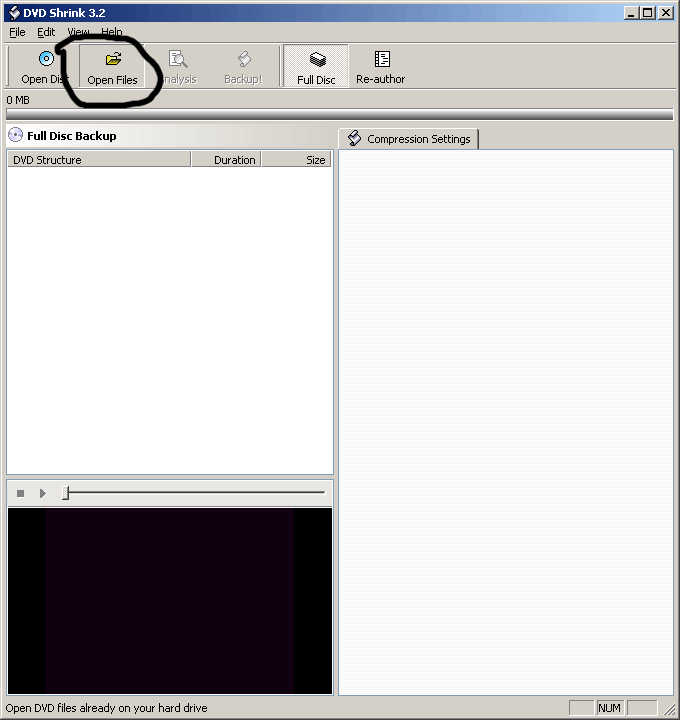Open the Help menu
680x720 pixels.
coord(111,32)
